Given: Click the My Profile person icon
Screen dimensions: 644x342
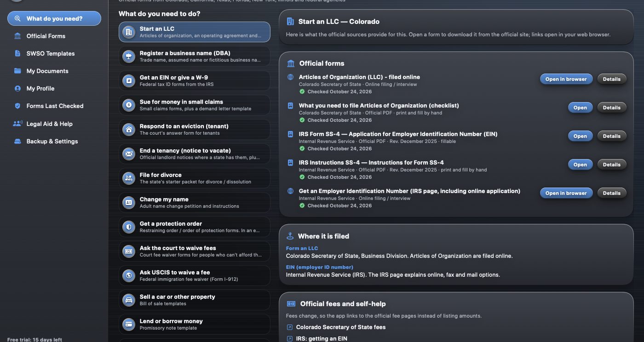Looking at the screenshot, I should [x=17, y=88].
